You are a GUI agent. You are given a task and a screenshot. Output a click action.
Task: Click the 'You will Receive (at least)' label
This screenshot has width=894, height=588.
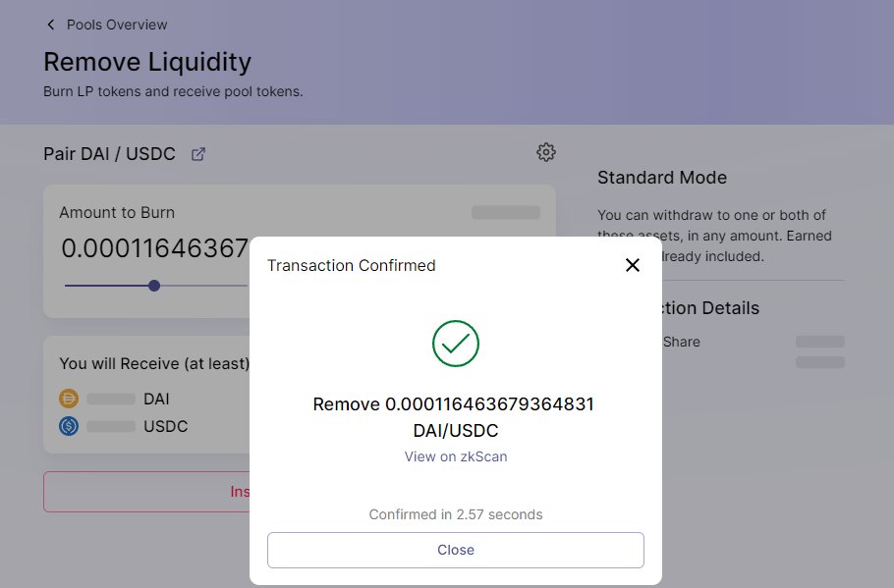[154, 363]
